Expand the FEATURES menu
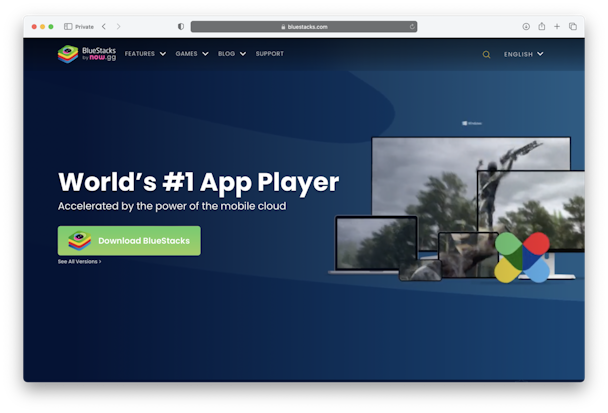 (145, 54)
